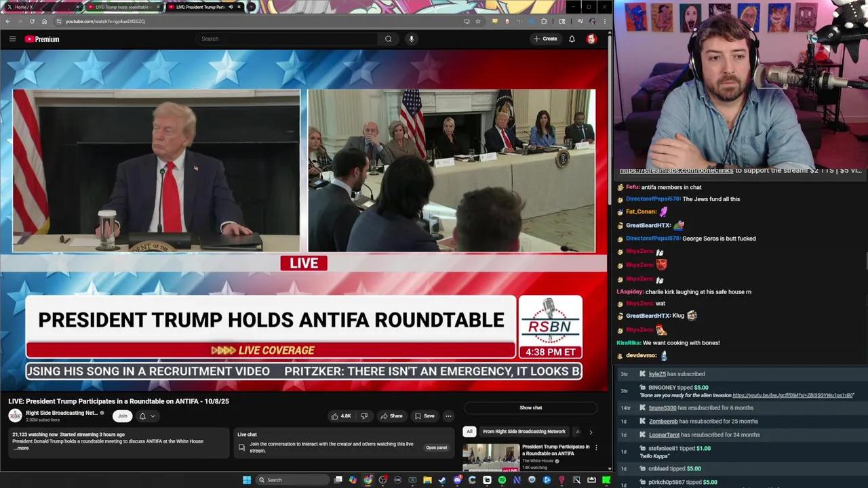The width and height of the screenshot is (868, 488).
Task: Open Spotify from the Windows taskbar
Action: tap(502, 480)
